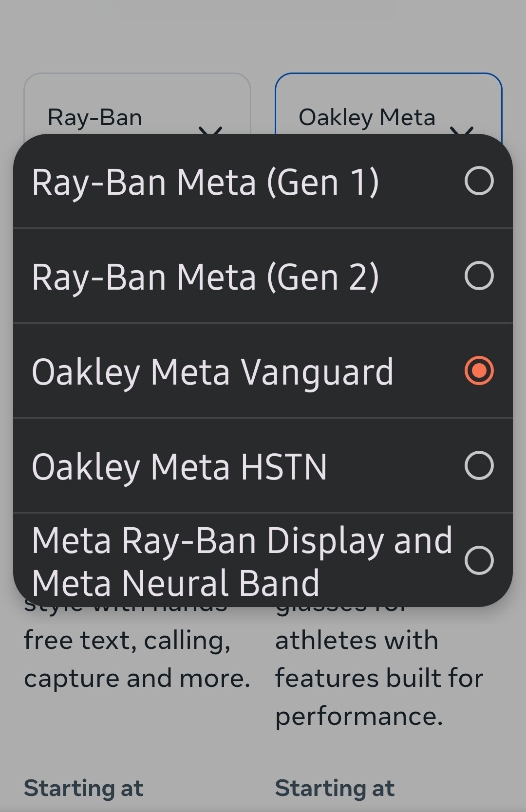Click the chevron arrow on the Ray-Ban dropdown

[x=211, y=129]
